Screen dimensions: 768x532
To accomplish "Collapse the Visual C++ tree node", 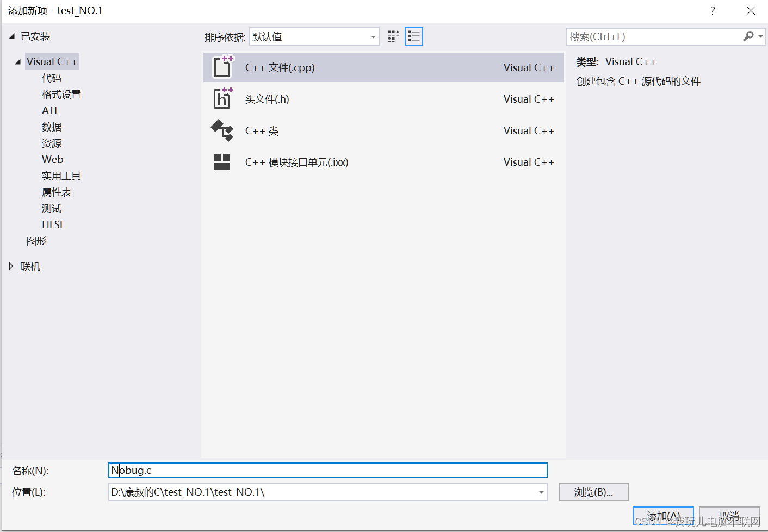I will point(18,62).
